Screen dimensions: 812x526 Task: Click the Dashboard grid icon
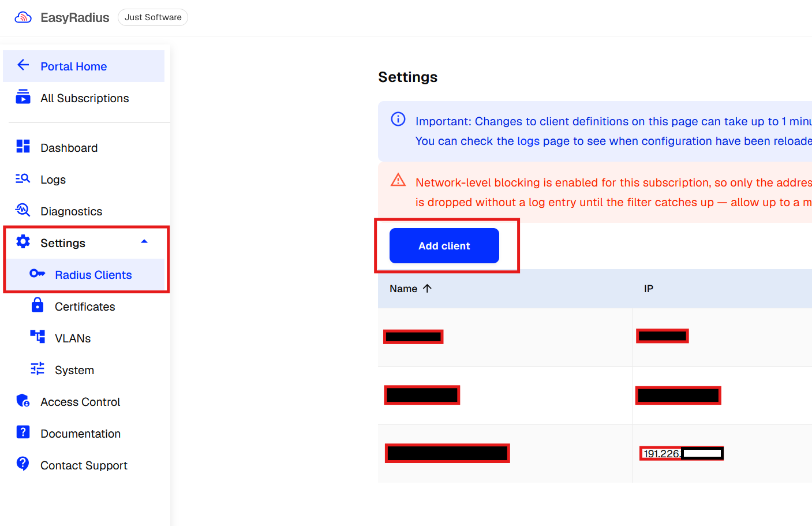(23, 147)
